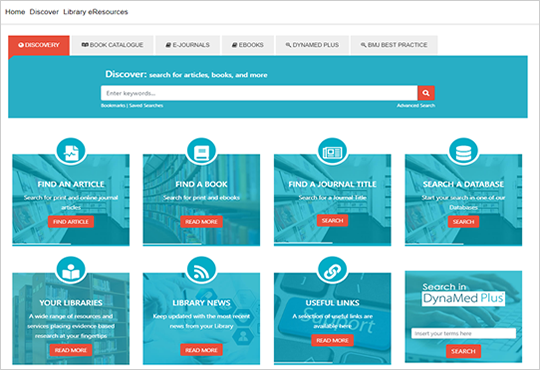The image size is (540, 370).
Task: Open Library eResources in the top navigation
Action: pos(95,12)
